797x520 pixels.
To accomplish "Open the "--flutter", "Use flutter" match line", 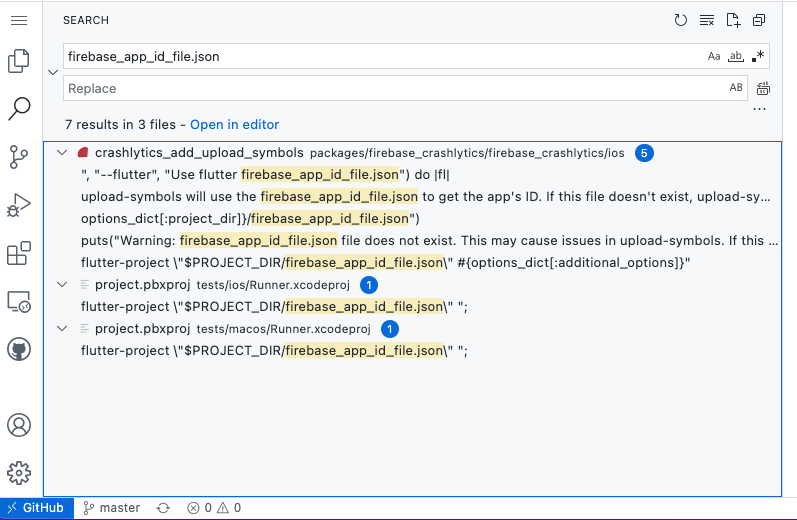I will click(412, 175).
